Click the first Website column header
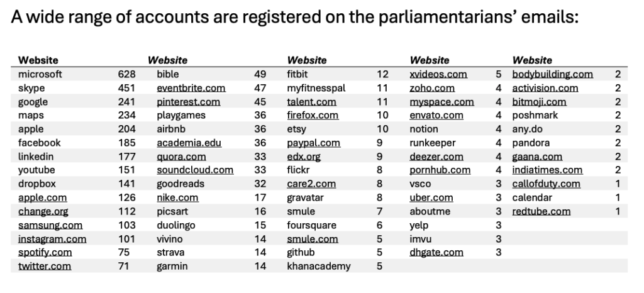 pyautogui.click(x=38, y=60)
